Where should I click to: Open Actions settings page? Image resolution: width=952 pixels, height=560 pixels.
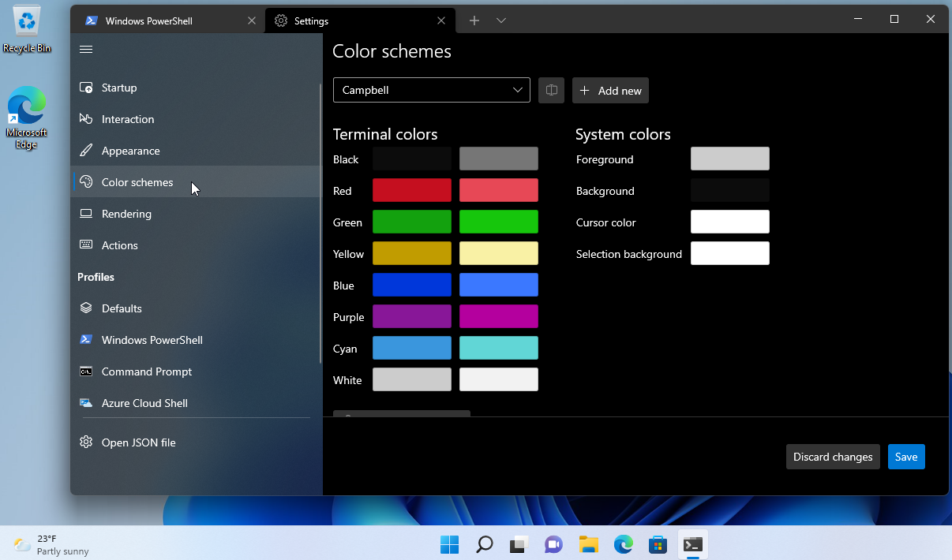196,245
